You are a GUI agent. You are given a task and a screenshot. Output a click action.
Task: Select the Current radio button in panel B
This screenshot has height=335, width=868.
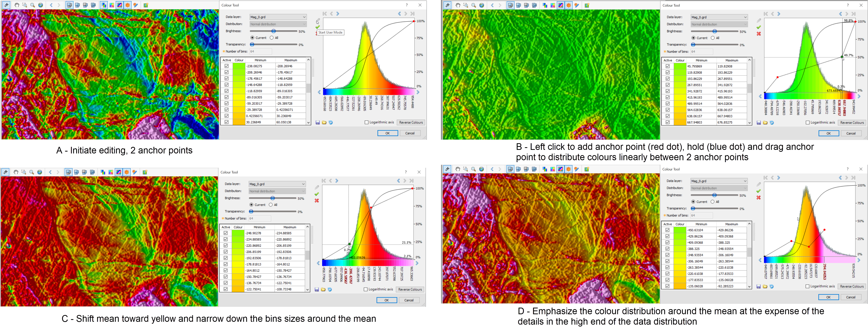tap(693, 38)
